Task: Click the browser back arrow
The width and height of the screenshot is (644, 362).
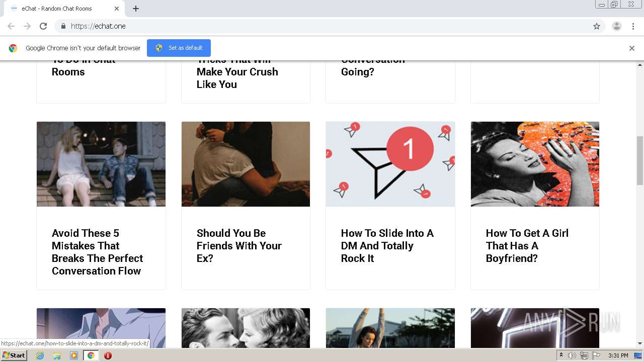Action: [x=11, y=26]
